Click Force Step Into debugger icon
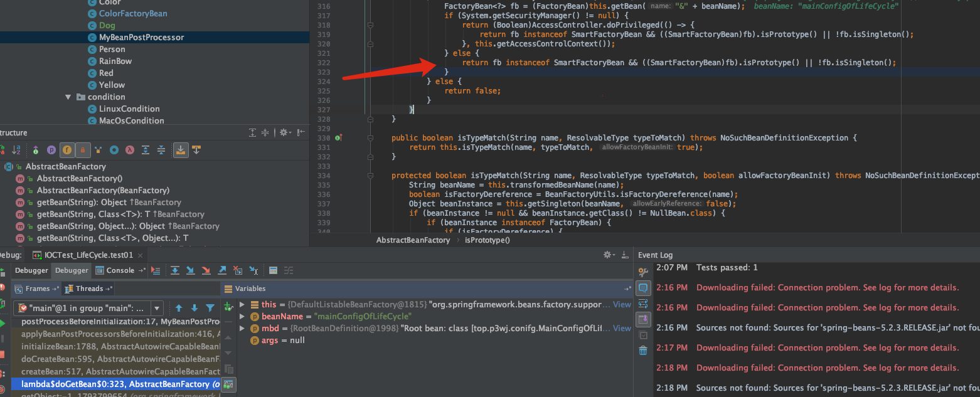980x397 pixels. [x=206, y=270]
